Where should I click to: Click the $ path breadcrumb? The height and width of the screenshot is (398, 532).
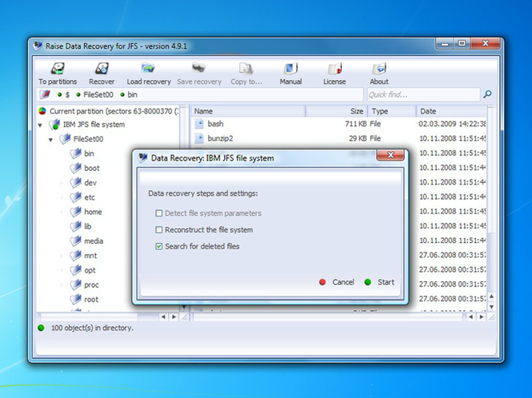coord(67,94)
